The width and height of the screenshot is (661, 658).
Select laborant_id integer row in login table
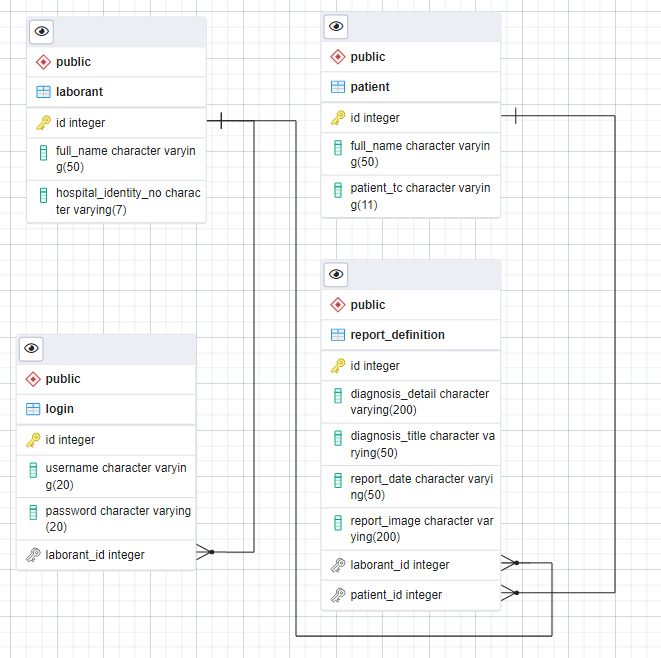pos(106,555)
